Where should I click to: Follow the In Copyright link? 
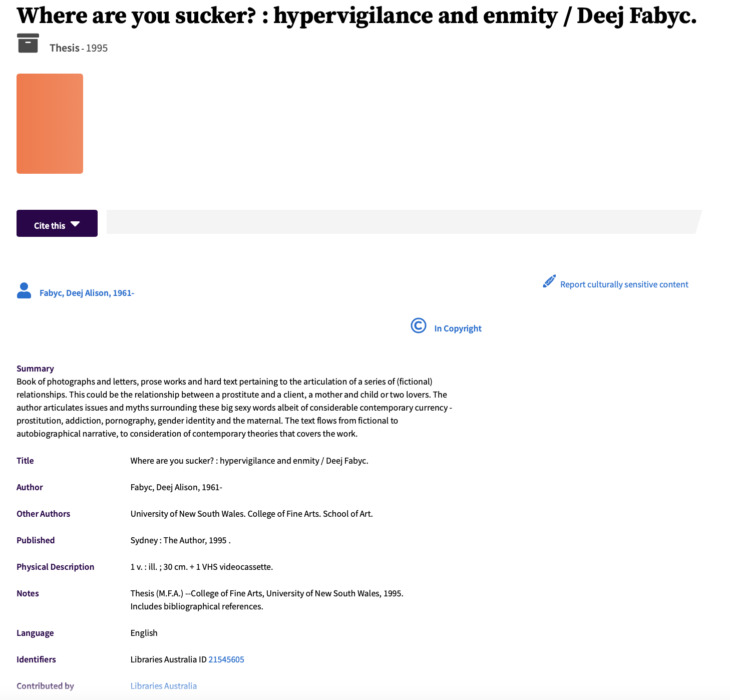pos(458,328)
